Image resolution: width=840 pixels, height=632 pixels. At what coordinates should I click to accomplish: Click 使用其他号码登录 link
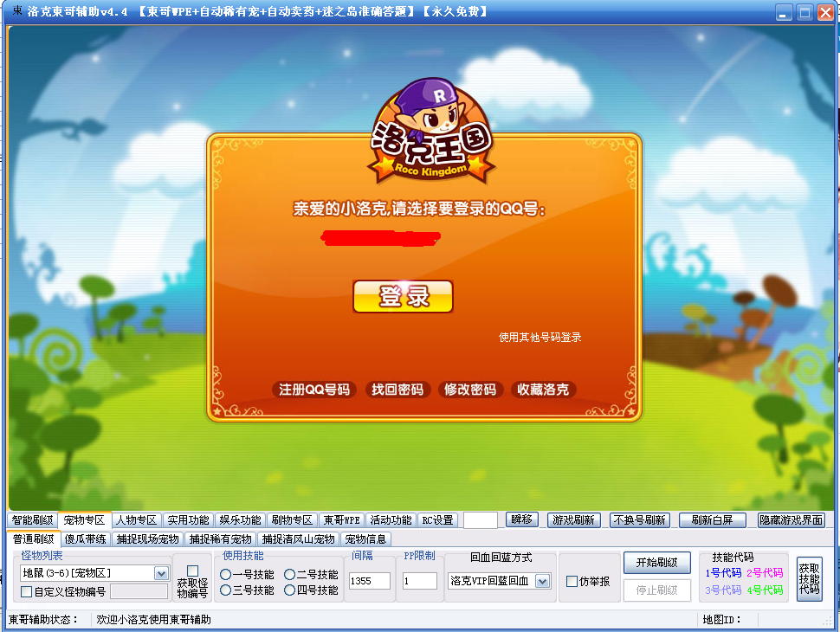coord(540,338)
